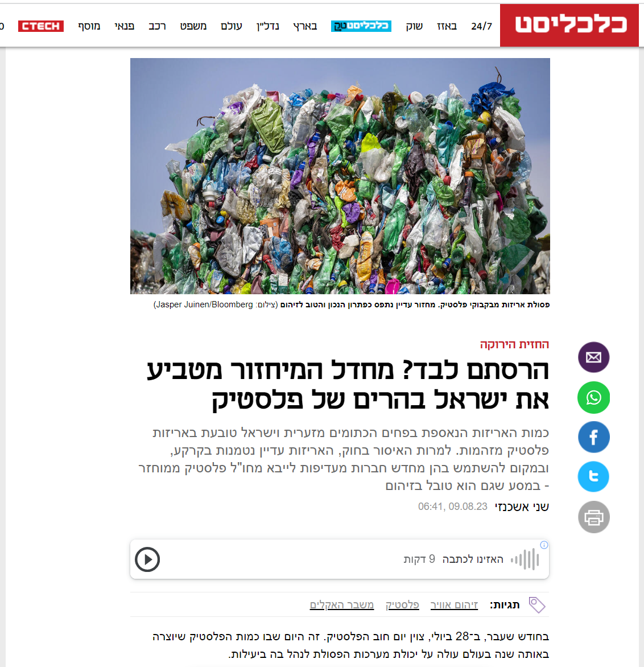Click the זיהום אוויר tag link
Screen dimensions: 644x667
(x=454, y=605)
